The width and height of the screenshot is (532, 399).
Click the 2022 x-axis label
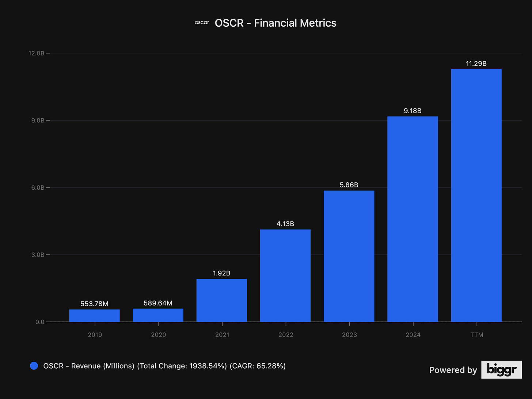tap(286, 335)
